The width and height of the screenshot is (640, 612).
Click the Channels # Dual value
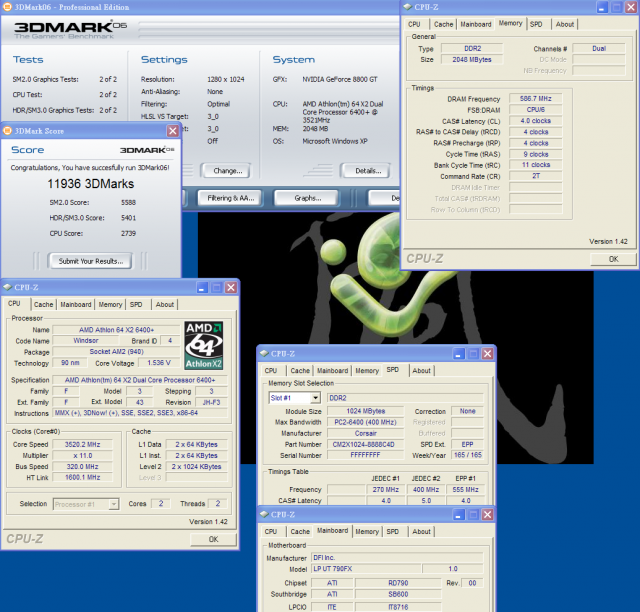tap(598, 49)
